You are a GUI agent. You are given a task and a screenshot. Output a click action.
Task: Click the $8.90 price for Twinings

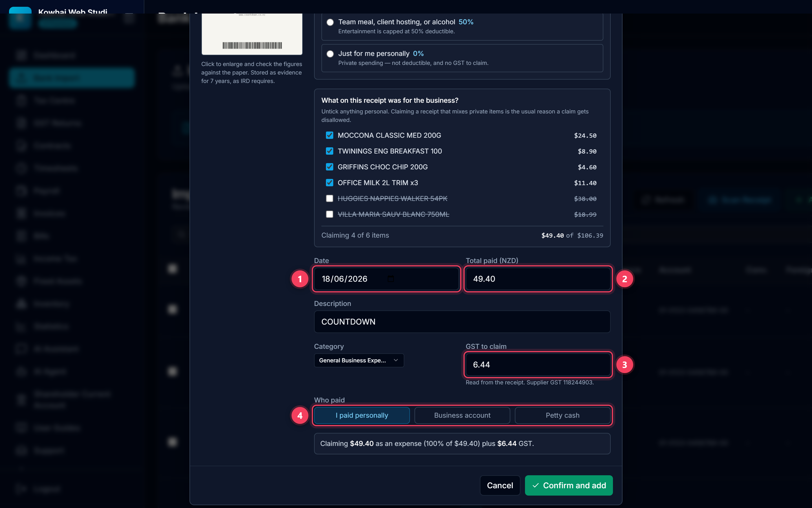587,151
